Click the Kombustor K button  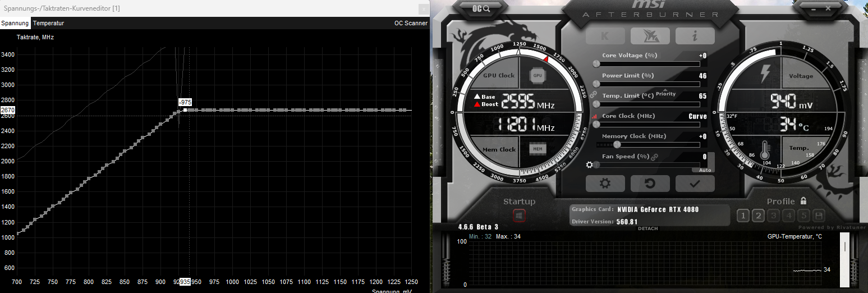click(605, 36)
